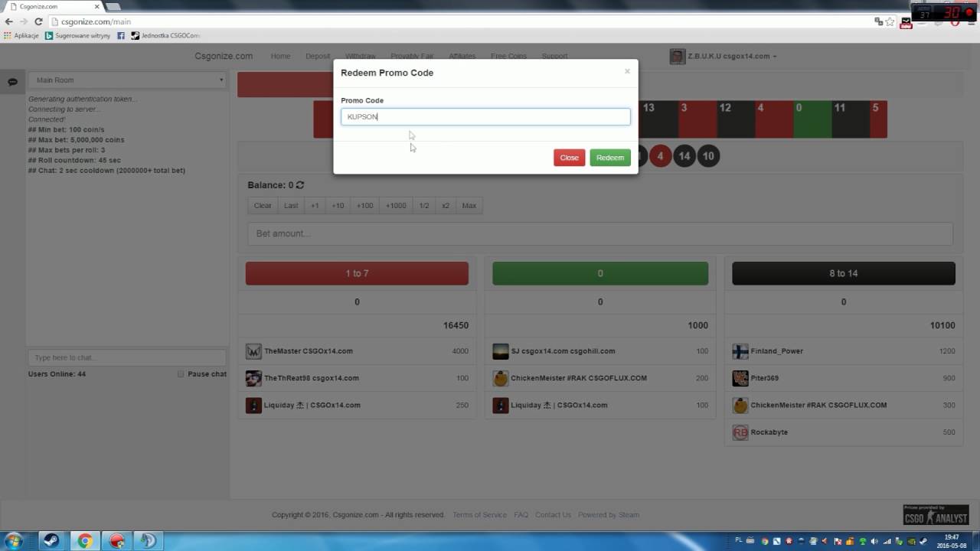
Task: Open the Provably Fair menu item
Action: click(x=412, y=56)
